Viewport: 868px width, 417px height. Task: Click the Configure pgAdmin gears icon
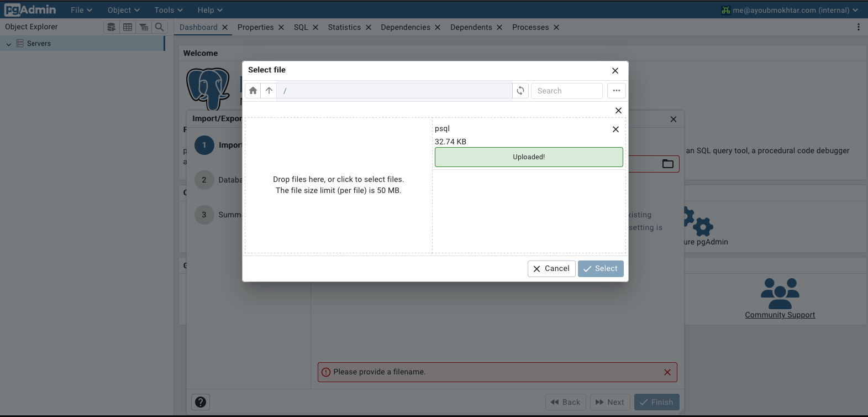tap(698, 221)
